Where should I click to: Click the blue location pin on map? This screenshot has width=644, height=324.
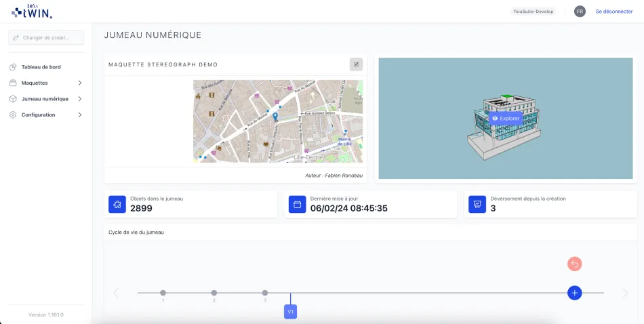[x=275, y=117]
